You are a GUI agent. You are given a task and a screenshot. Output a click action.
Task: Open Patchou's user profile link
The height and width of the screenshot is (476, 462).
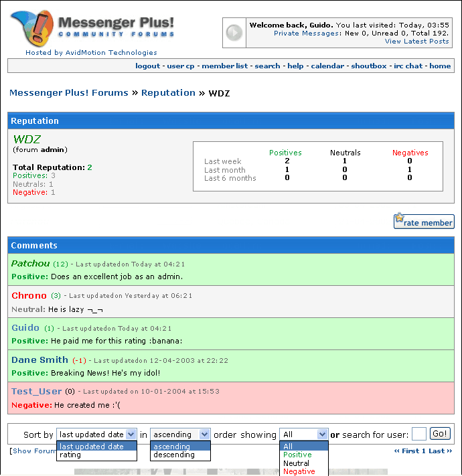coord(31,264)
